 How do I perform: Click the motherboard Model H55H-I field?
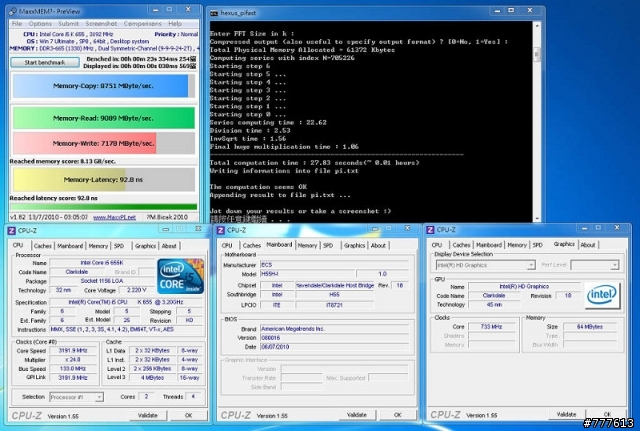pyautogui.click(x=306, y=274)
